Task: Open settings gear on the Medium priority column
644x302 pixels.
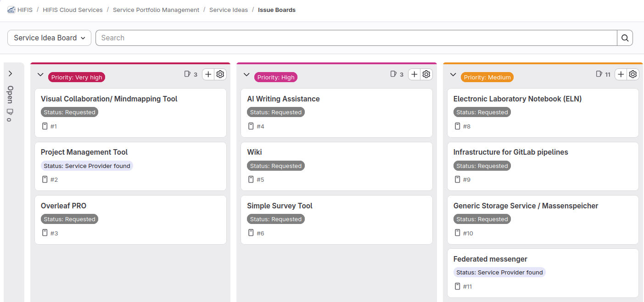Action: [633, 74]
